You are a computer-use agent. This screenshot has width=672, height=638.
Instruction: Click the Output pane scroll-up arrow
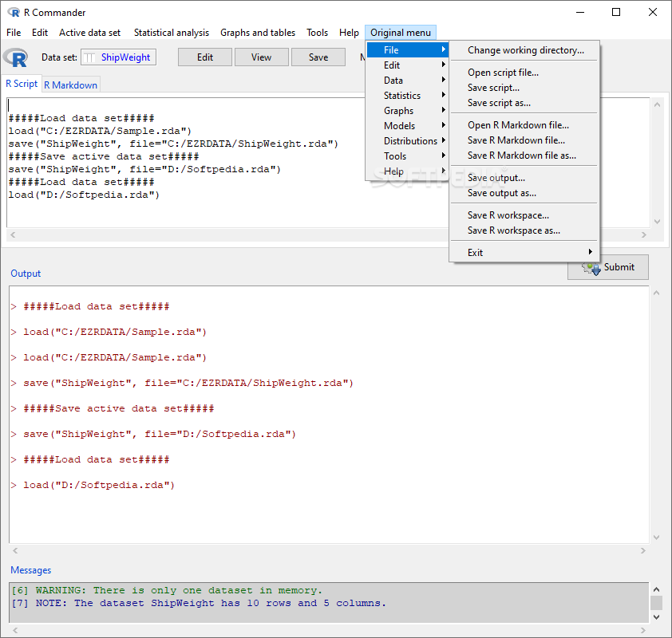coord(656,293)
